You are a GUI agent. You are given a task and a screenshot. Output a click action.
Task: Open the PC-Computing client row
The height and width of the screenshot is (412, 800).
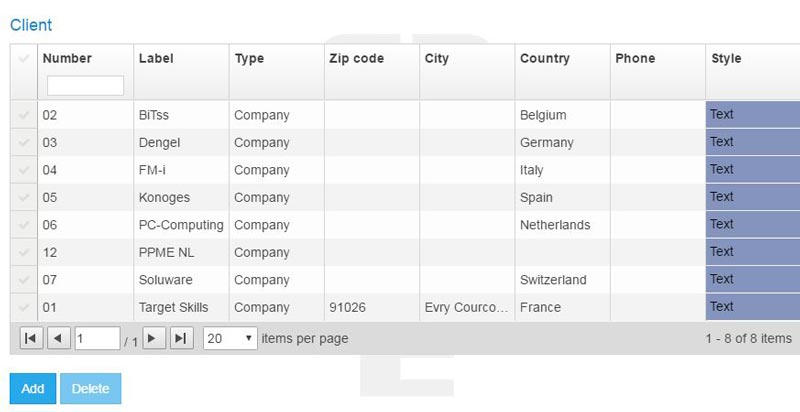180,225
